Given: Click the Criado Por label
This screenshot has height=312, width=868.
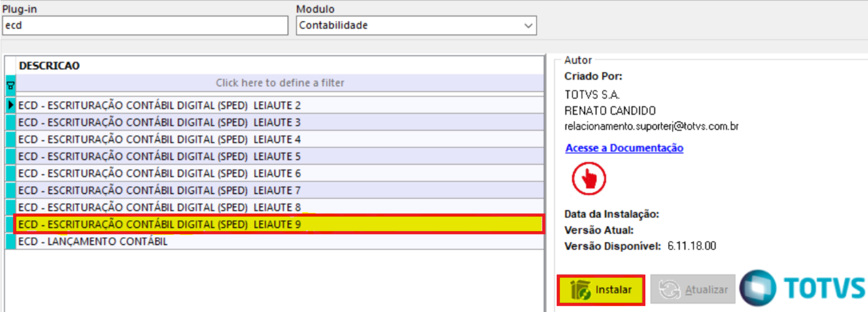Looking at the screenshot, I should [x=593, y=76].
